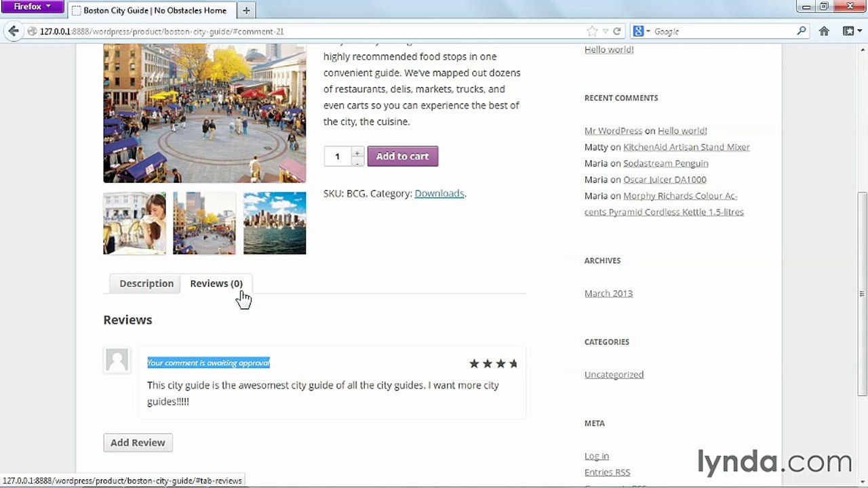Viewport: 868px width, 488px height.
Task: Click the Google search input field
Action: click(x=724, y=31)
